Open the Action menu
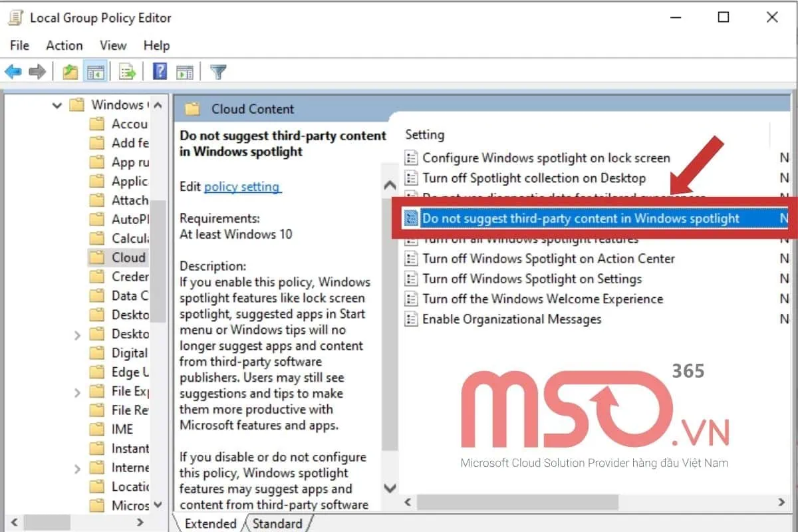Screen dimensions: 798x532 coord(64,45)
